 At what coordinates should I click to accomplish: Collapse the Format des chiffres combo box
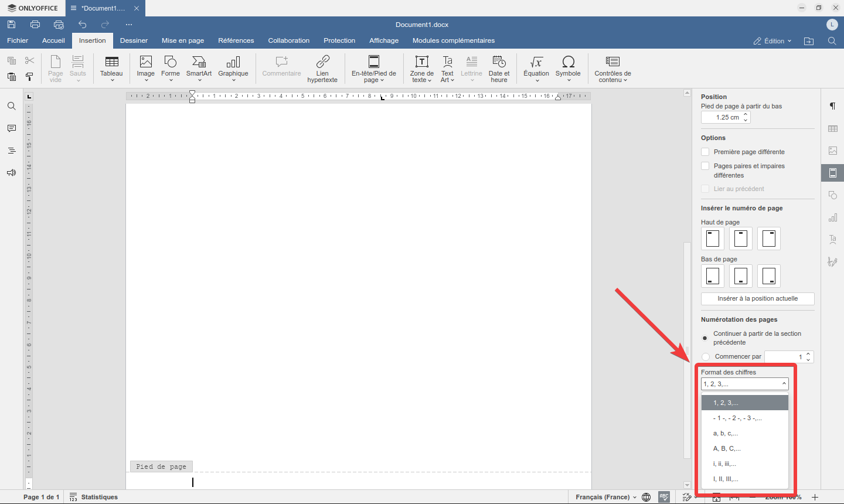[x=745, y=384]
